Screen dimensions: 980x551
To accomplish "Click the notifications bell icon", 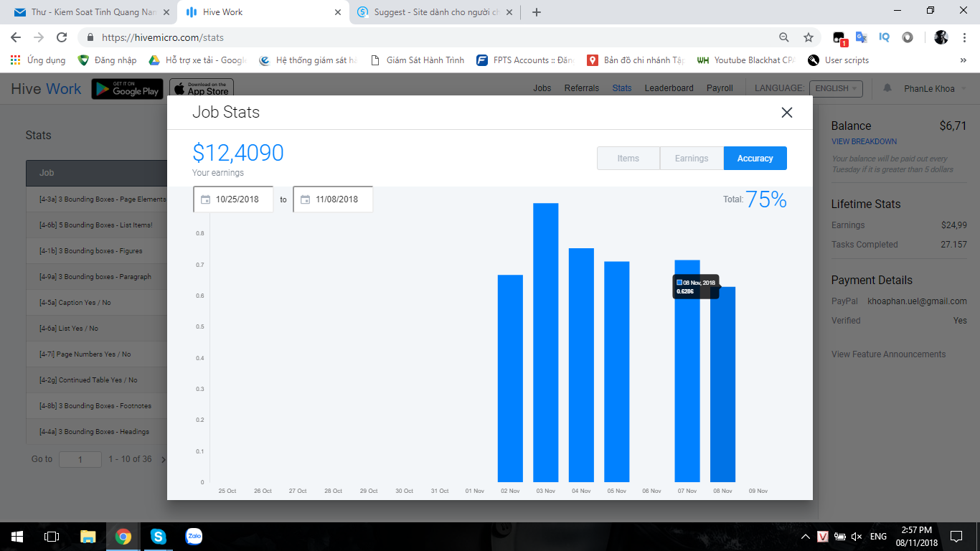I will click(887, 88).
